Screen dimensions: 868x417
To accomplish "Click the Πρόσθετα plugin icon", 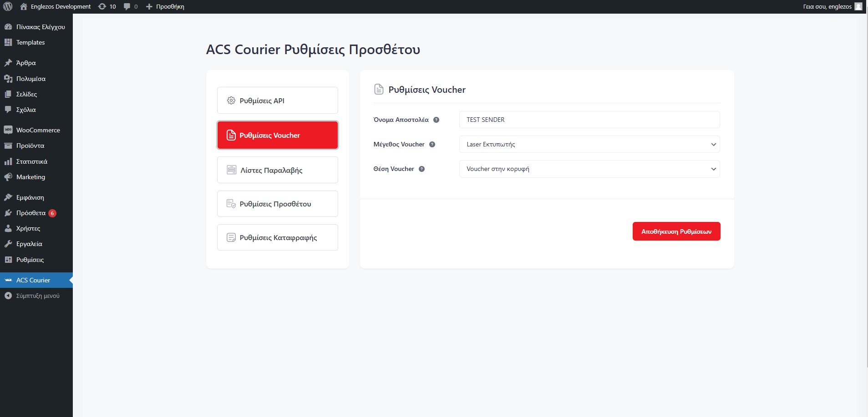I will click(x=8, y=213).
